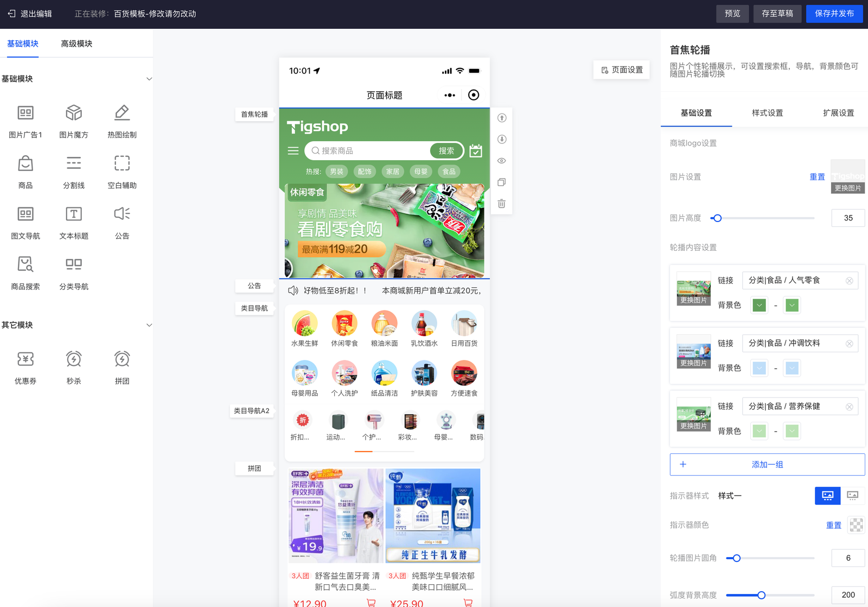Click 添加一组 to add a slide

[767, 465]
